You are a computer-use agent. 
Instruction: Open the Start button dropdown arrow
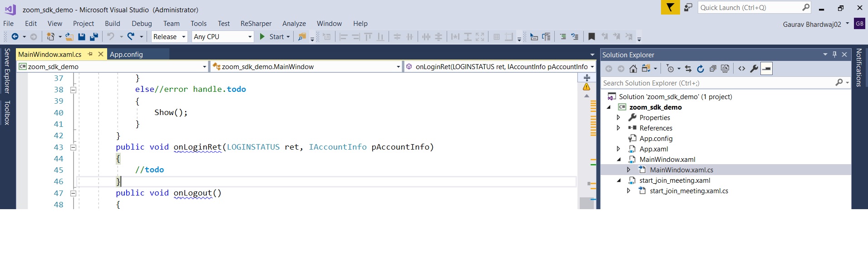tap(288, 37)
